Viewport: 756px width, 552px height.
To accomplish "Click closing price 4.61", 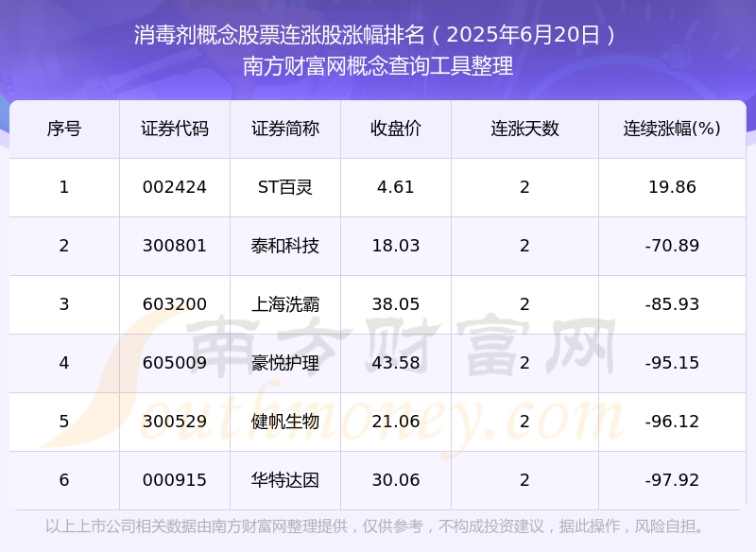I will coord(396,187).
